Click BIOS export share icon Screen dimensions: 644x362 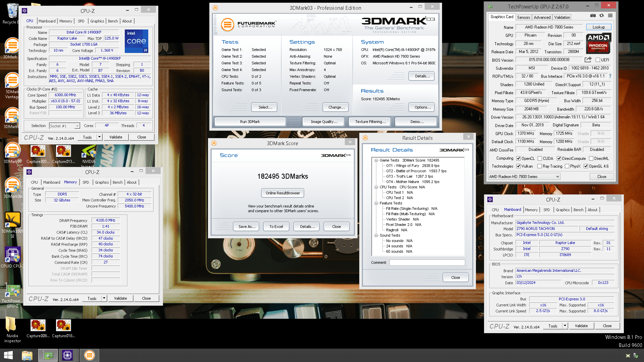point(588,60)
